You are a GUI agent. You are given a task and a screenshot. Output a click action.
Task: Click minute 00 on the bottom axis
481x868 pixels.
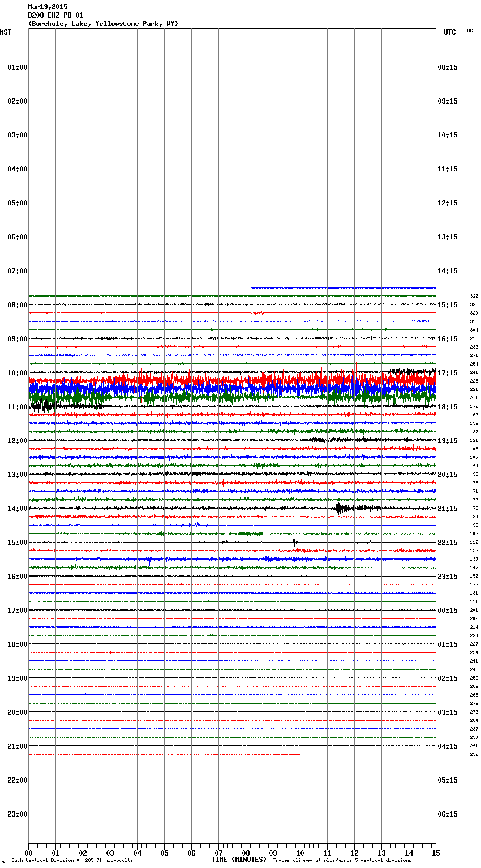click(x=28, y=853)
